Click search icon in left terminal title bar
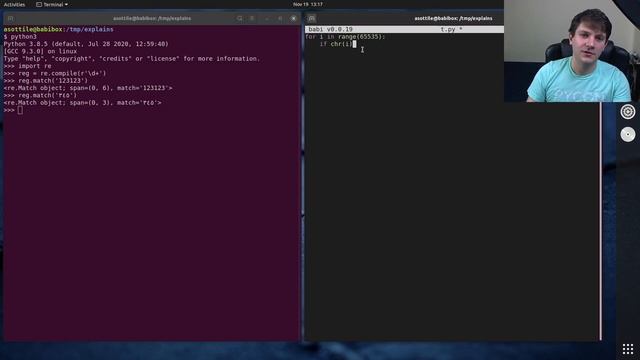The image size is (640, 360). [x=240, y=18]
